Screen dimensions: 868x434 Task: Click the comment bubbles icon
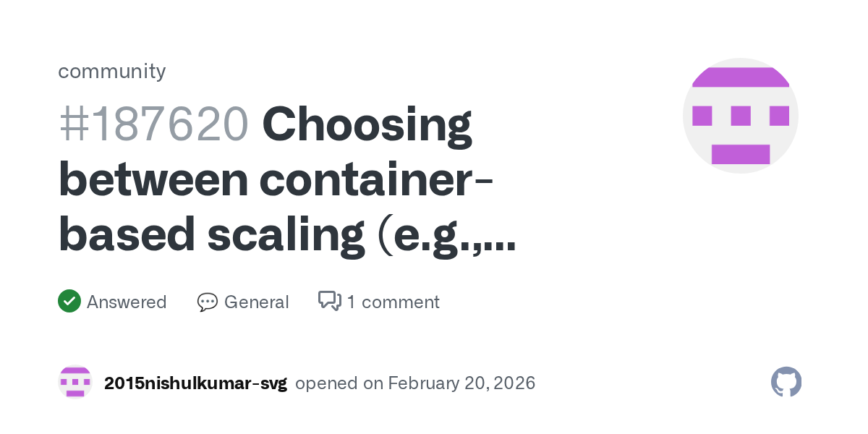pos(330,302)
